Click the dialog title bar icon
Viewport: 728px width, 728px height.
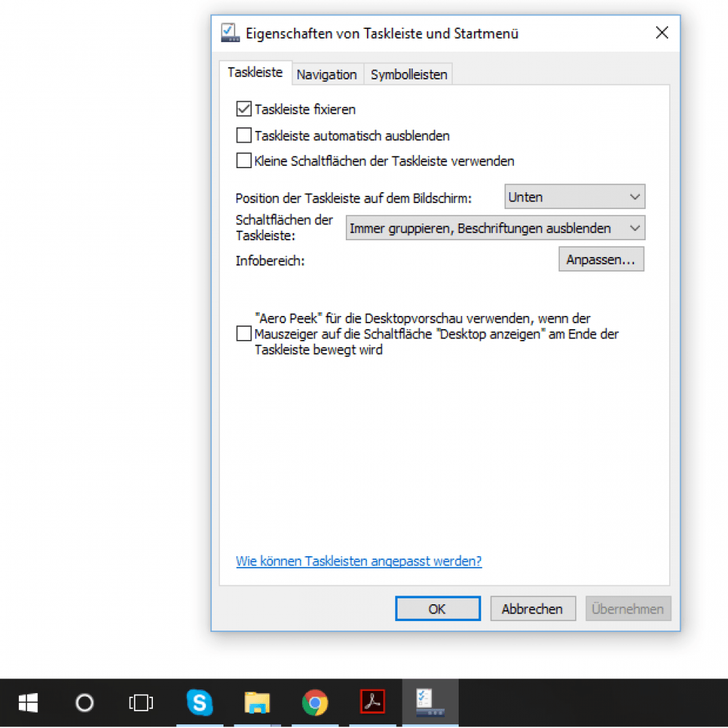[x=230, y=33]
